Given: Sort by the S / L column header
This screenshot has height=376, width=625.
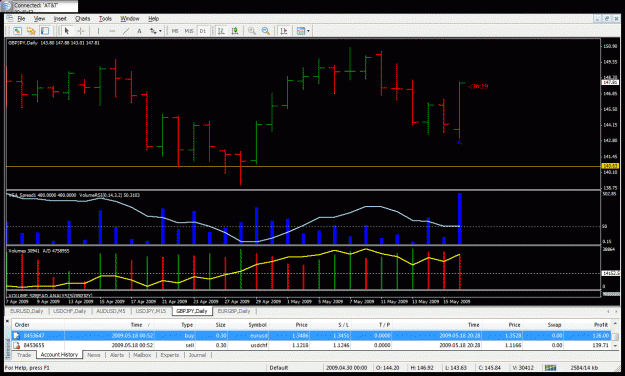Looking at the screenshot, I should tap(343, 325).
